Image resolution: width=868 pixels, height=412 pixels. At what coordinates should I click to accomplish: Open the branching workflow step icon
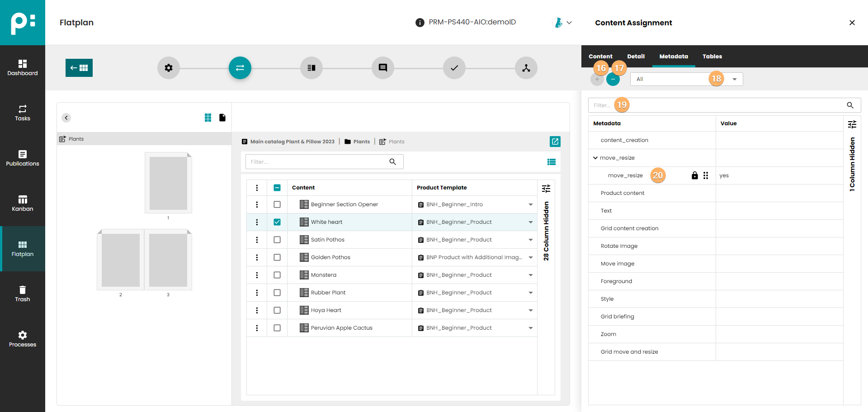526,68
